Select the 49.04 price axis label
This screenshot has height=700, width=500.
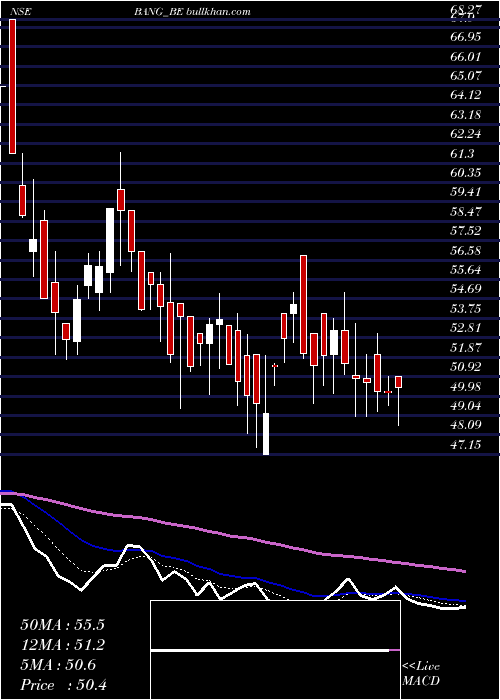(466, 406)
